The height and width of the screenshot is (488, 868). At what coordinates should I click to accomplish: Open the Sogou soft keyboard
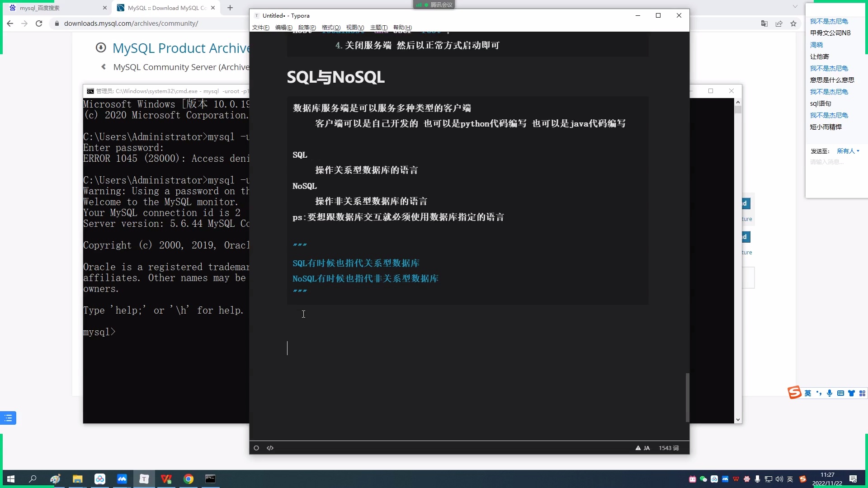coord(840,393)
